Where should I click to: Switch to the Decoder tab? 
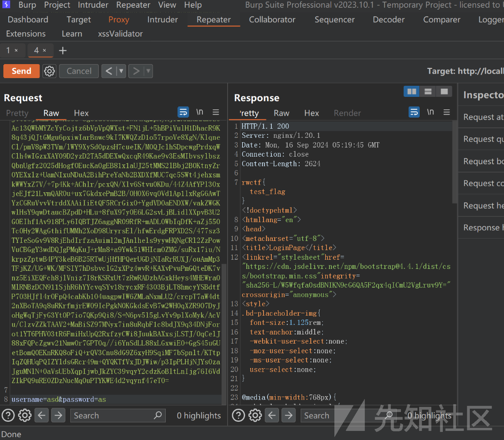point(389,20)
